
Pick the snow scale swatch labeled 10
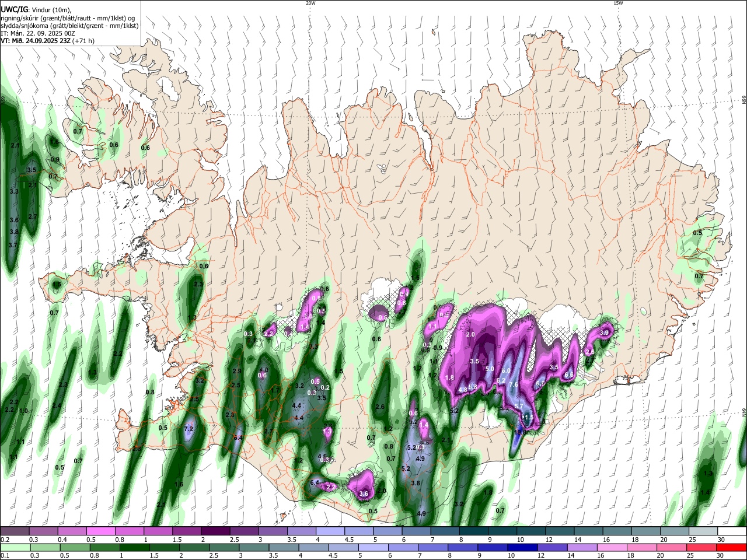[530, 531]
